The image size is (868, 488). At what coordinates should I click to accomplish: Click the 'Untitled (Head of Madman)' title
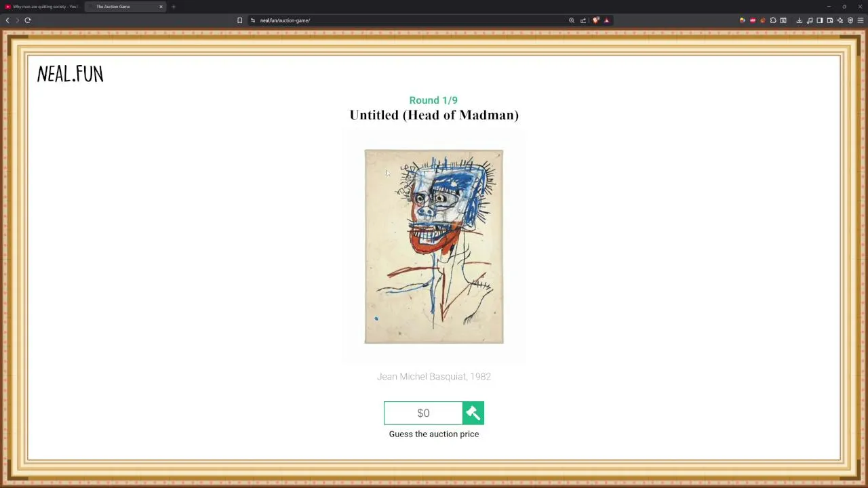pyautogui.click(x=434, y=115)
